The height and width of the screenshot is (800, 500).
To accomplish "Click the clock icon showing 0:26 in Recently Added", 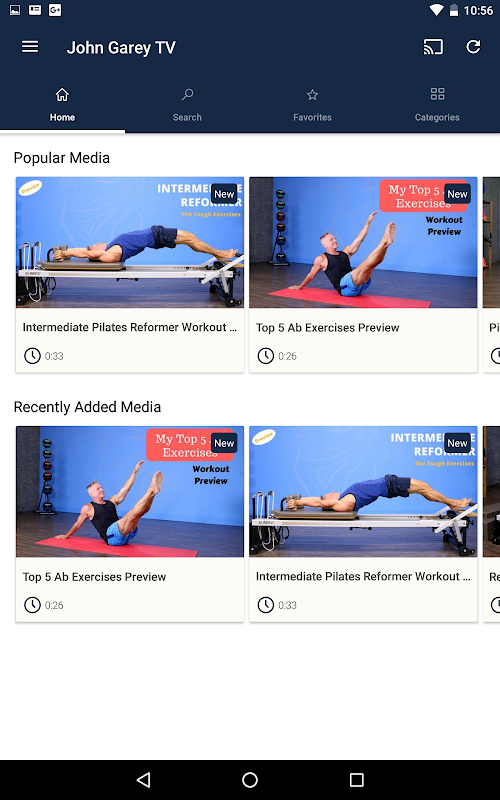I will point(32,605).
